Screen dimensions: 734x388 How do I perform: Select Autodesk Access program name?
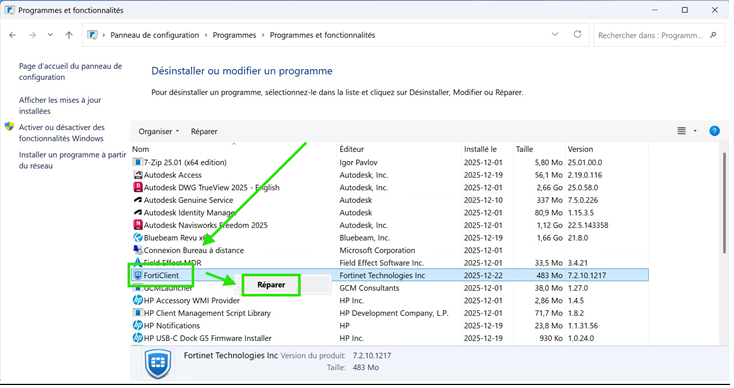tap(173, 175)
